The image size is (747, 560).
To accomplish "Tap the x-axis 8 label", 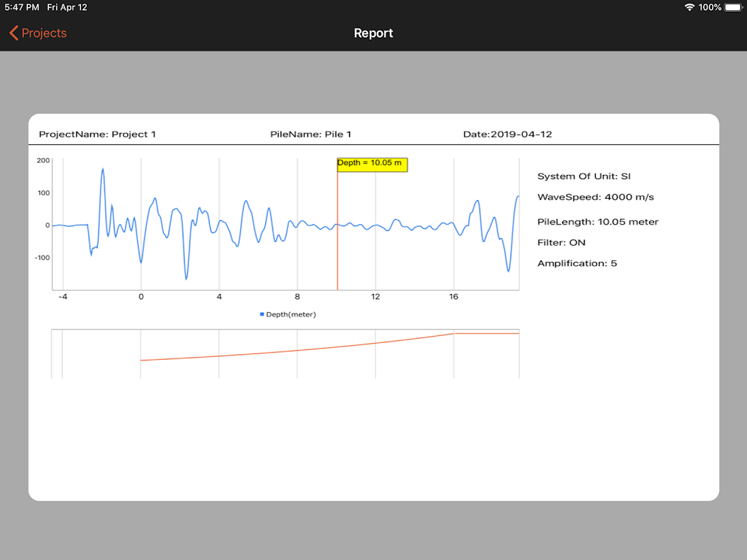I will click(x=298, y=297).
